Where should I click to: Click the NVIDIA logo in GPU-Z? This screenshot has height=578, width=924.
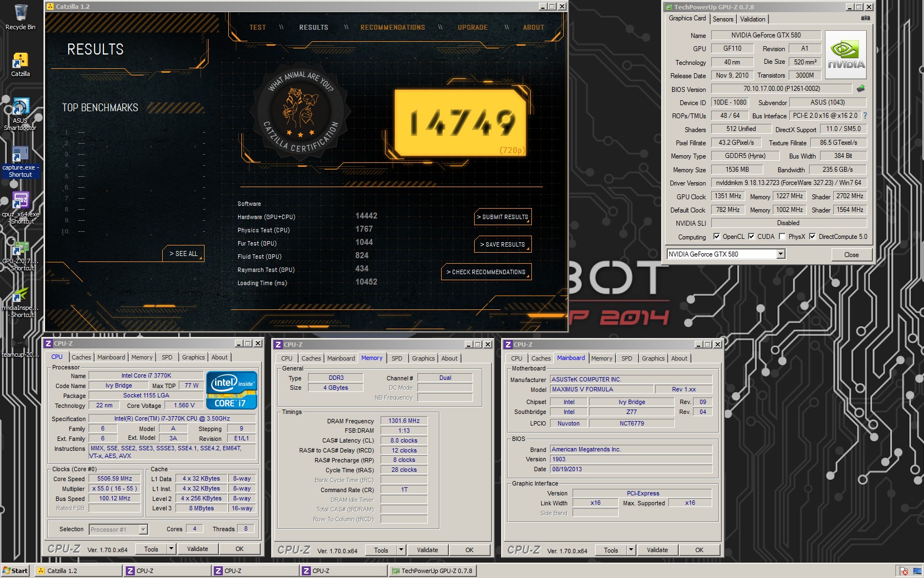pyautogui.click(x=846, y=54)
